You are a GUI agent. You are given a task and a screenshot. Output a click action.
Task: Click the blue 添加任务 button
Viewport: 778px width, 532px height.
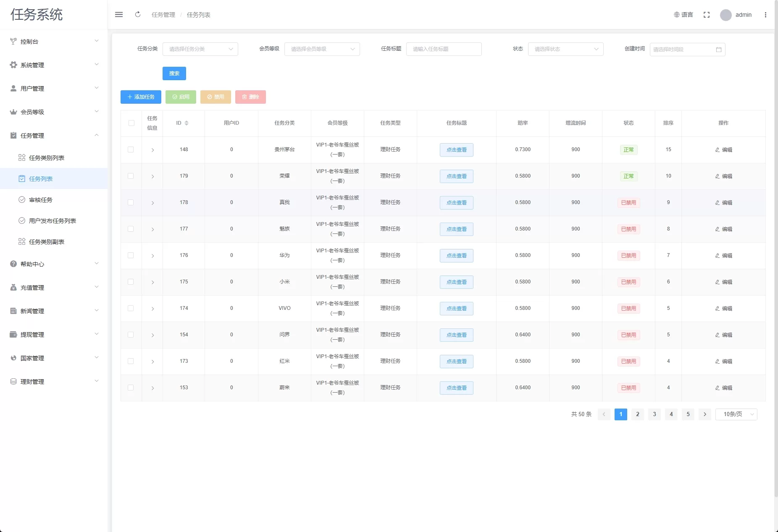pyautogui.click(x=141, y=97)
